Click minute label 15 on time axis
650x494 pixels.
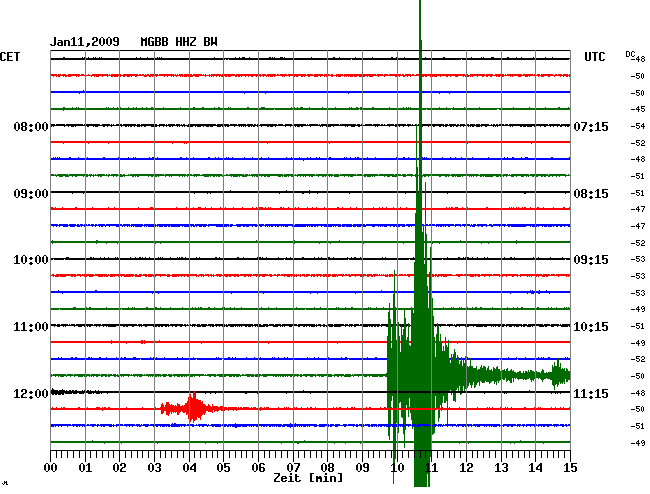pyautogui.click(x=570, y=468)
